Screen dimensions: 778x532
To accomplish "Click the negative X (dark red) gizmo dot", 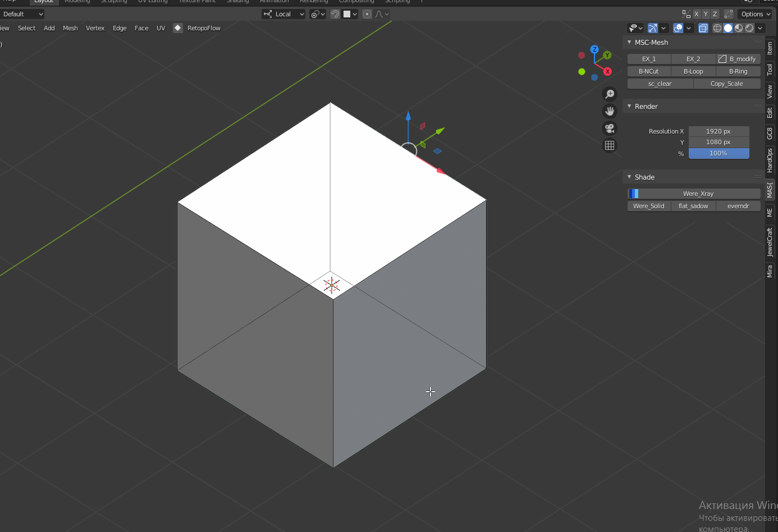I will pyautogui.click(x=582, y=56).
